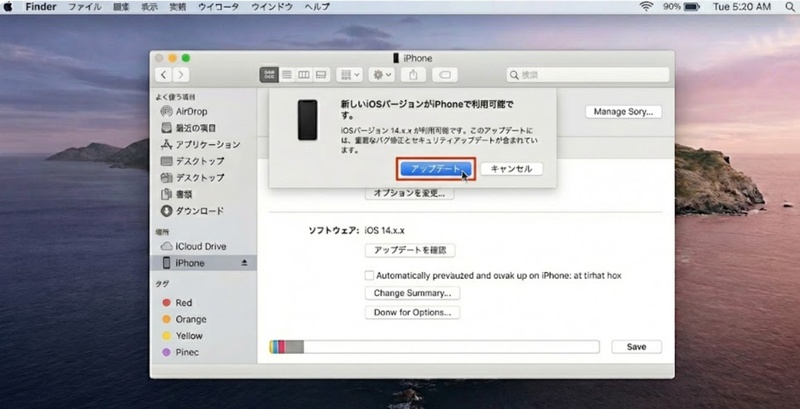The image size is (800, 409).
Task: Open the Finder app menu
Action: [41, 7]
